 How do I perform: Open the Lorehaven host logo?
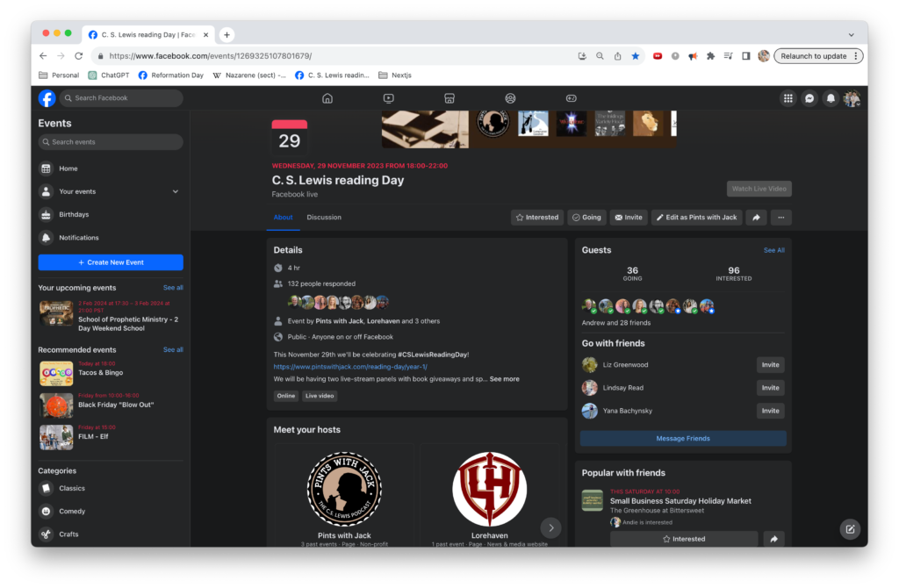490,489
